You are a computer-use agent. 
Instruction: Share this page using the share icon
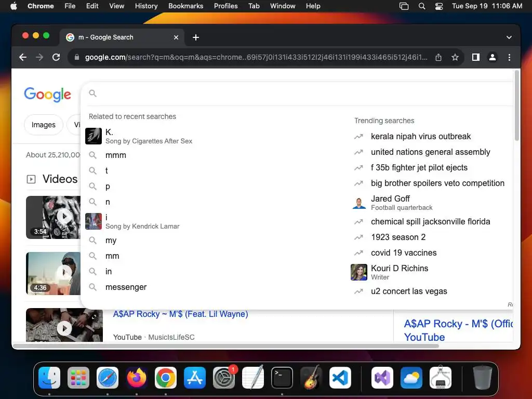coord(438,57)
